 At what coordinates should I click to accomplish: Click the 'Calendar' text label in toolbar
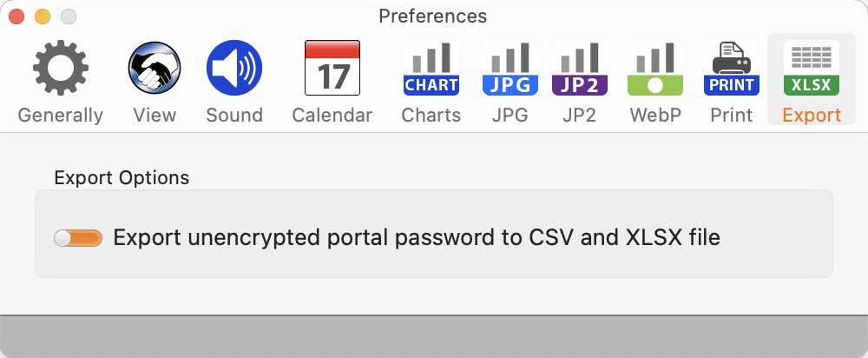pos(332,116)
